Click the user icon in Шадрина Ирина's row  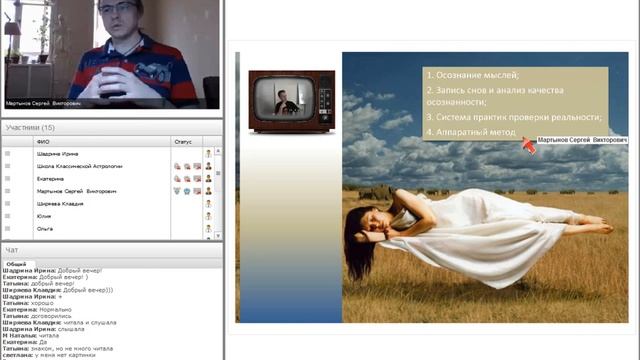pos(208,154)
